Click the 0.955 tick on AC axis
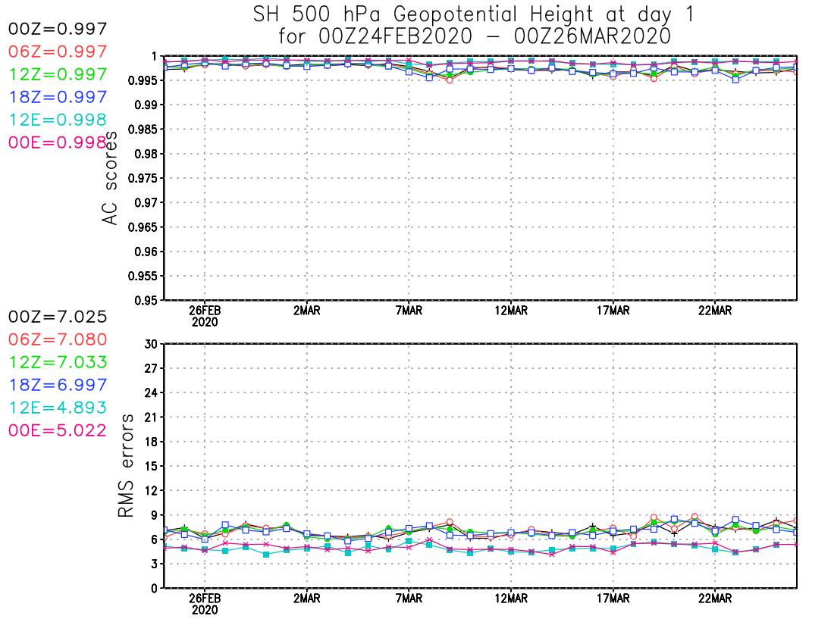 (x=143, y=276)
